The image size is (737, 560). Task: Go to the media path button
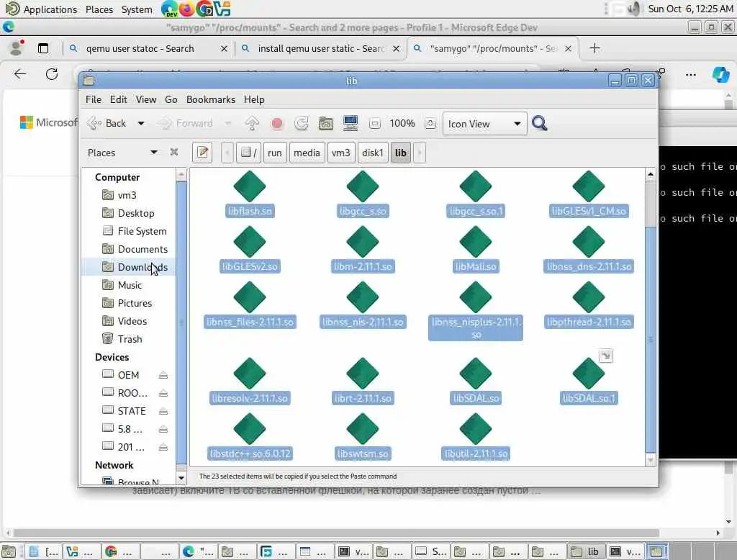[x=307, y=153]
